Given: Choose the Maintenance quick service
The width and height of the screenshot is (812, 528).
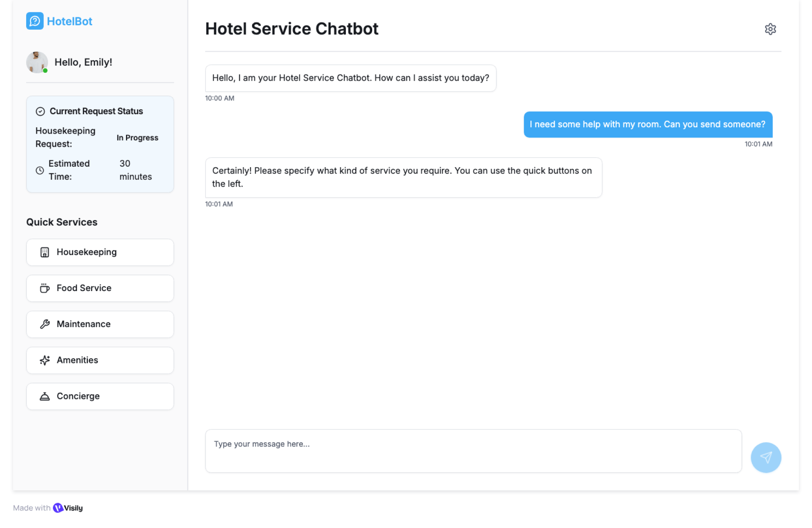Looking at the screenshot, I should point(100,324).
